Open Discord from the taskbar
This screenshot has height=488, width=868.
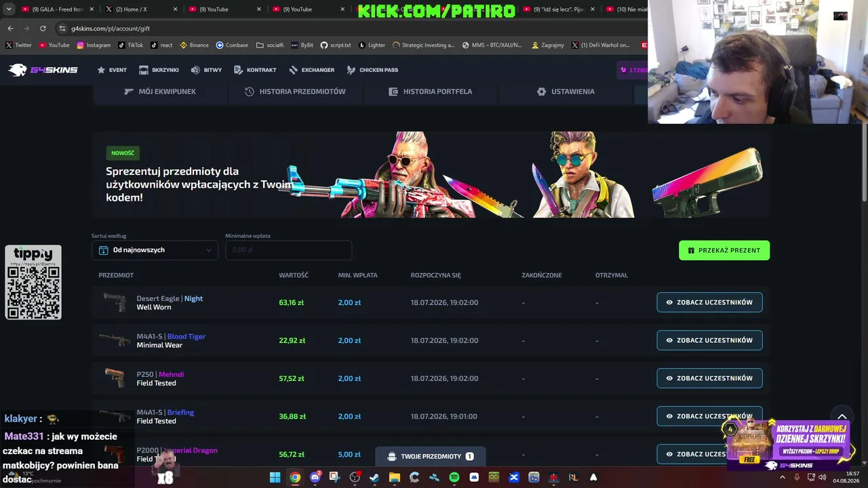tap(315, 477)
